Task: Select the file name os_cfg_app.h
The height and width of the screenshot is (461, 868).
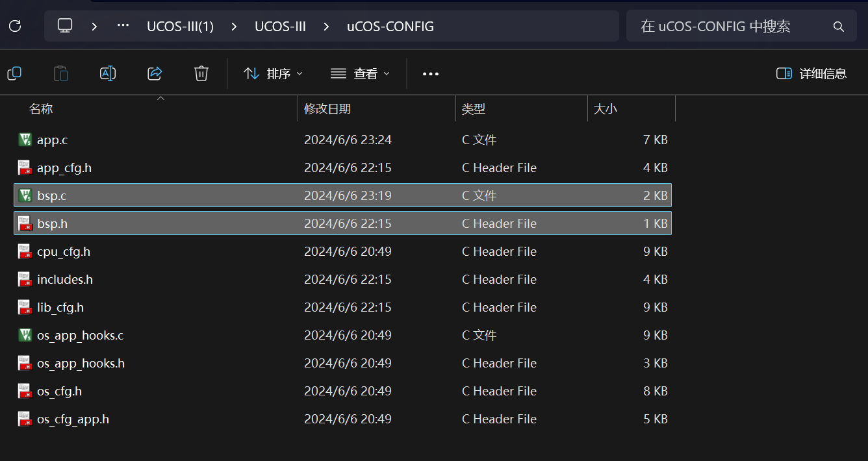Action: [x=73, y=419]
